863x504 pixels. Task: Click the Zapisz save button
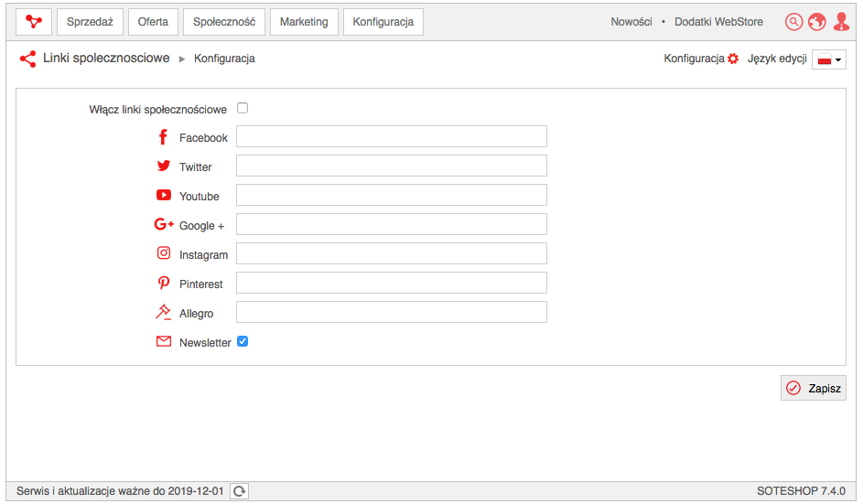(x=813, y=388)
